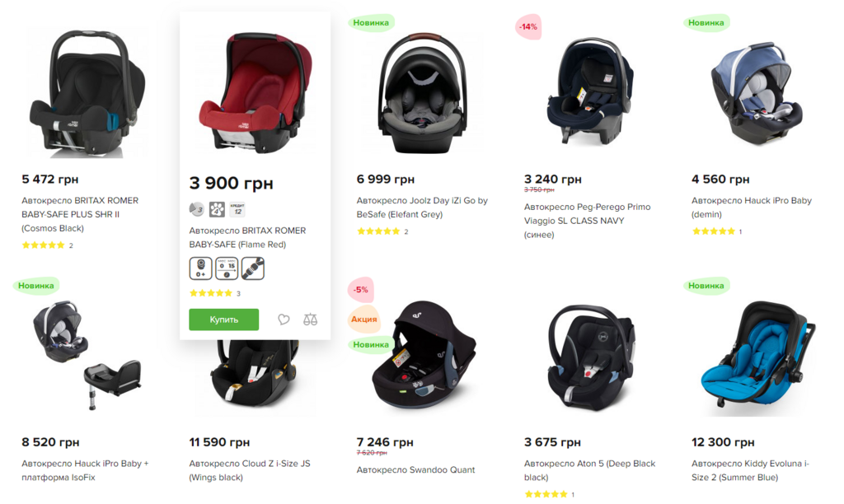844x504 pixels.
Task: Click the 0+ age group icon
Action: click(x=200, y=268)
